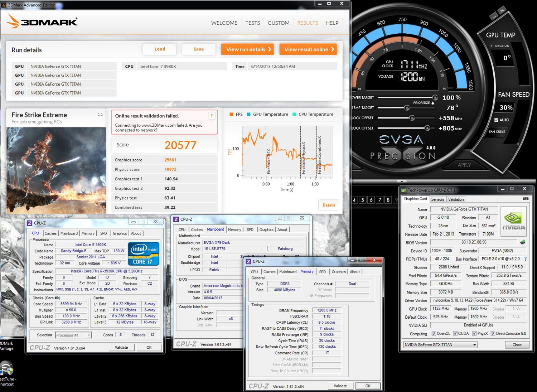Click the Fire Strike Extreme thumbnail image
This screenshot has width=537, height=392.
[x=56, y=170]
